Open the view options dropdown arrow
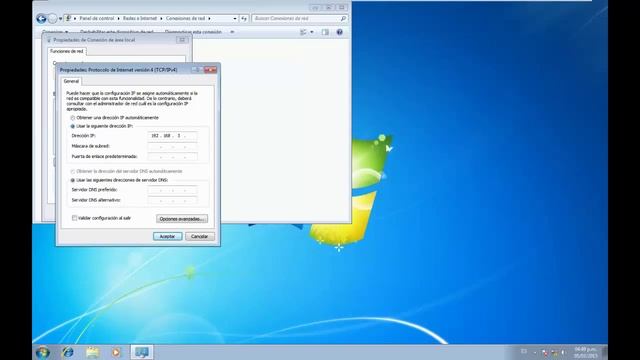Image resolution: width=640 pixels, height=360 pixels. pos(312,32)
